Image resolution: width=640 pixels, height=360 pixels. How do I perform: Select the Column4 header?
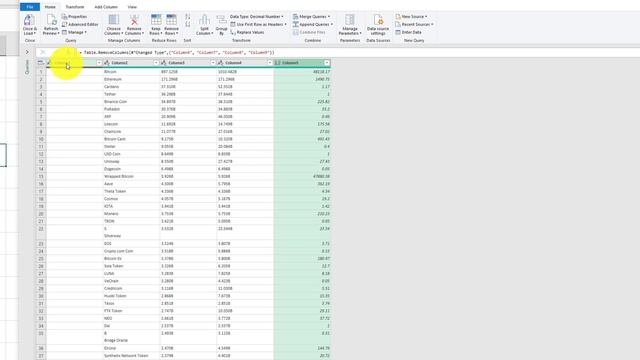(245, 63)
